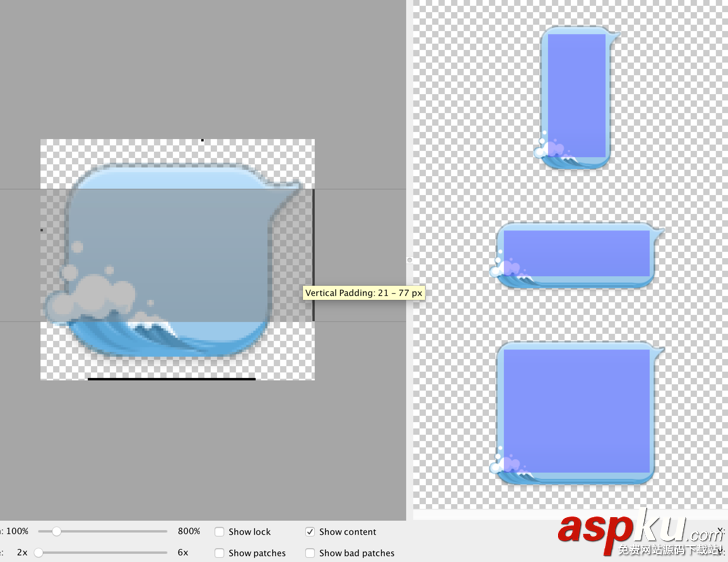Click the top stretch patch black dot
The width and height of the screenshot is (728, 562).
point(202,140)
